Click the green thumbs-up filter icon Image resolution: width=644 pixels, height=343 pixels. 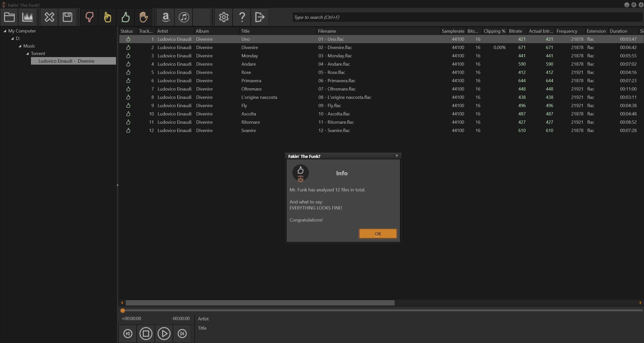click(x=126, y=17)
